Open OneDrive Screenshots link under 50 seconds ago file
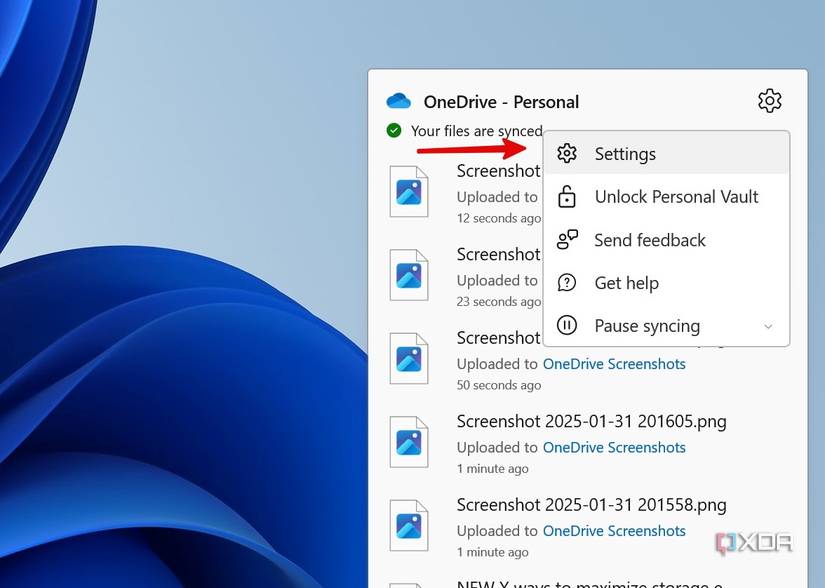Image resolution: width=825 pixels, height=588 pixels. [614, 364]
